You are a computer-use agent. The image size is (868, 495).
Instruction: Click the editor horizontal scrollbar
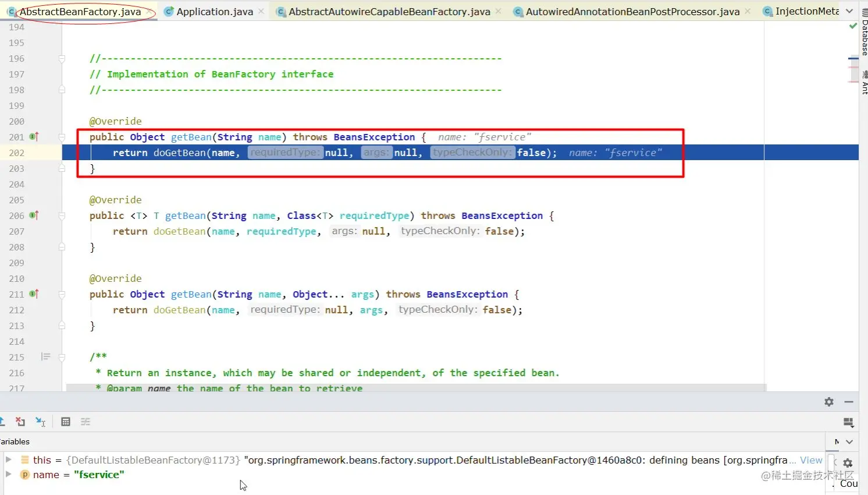pyautogui.click(x=416, y=387)
